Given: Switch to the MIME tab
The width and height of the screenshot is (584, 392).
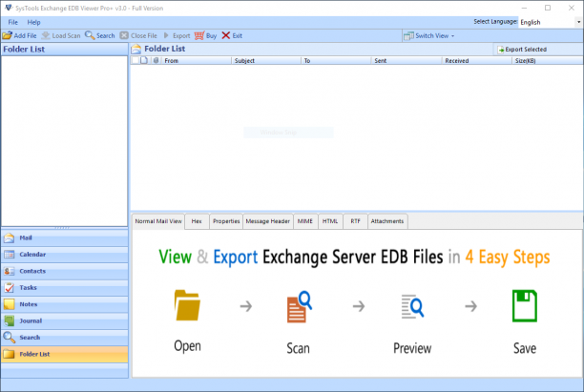Looking at the screenshot, I should 305,221.
